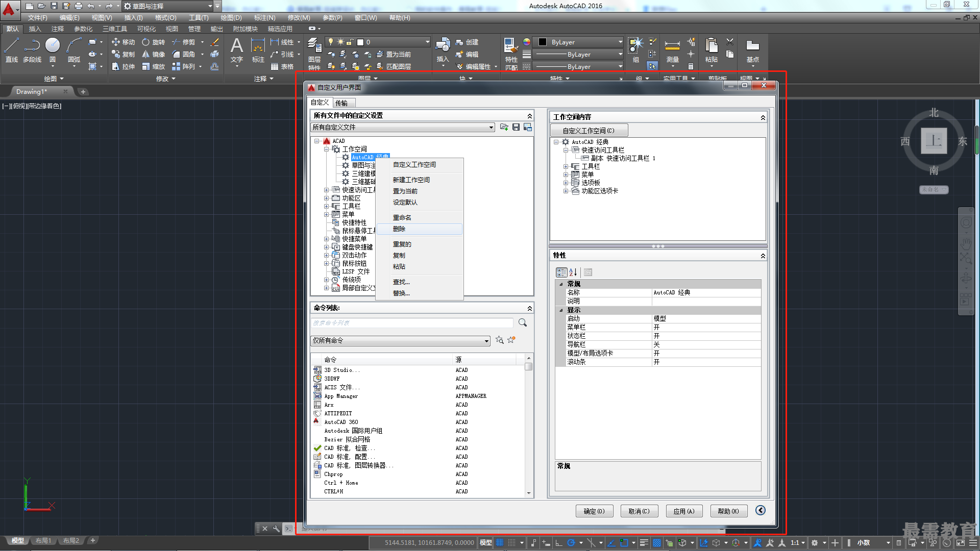980x551 pixels.
Task: Toggle 模型 model space button in status bar
Action: pyautogui.click(x=486, y=543)
